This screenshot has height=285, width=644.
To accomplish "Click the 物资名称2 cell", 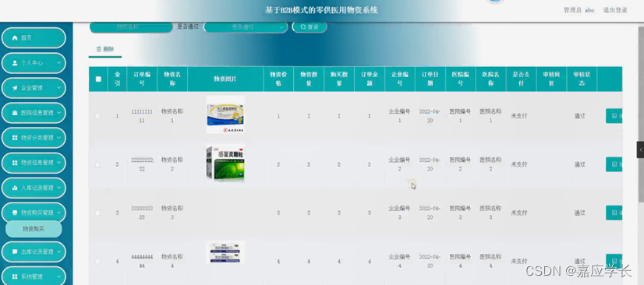I will (x=172, y=164).
